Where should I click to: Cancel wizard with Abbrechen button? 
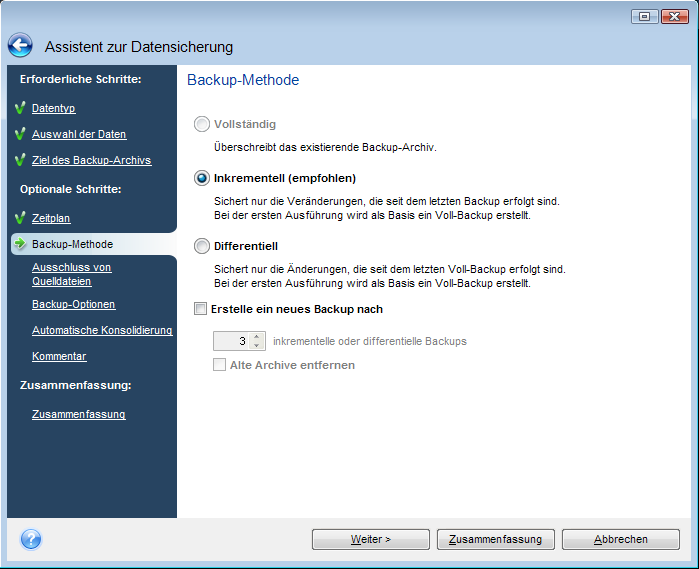pos(621,539)
